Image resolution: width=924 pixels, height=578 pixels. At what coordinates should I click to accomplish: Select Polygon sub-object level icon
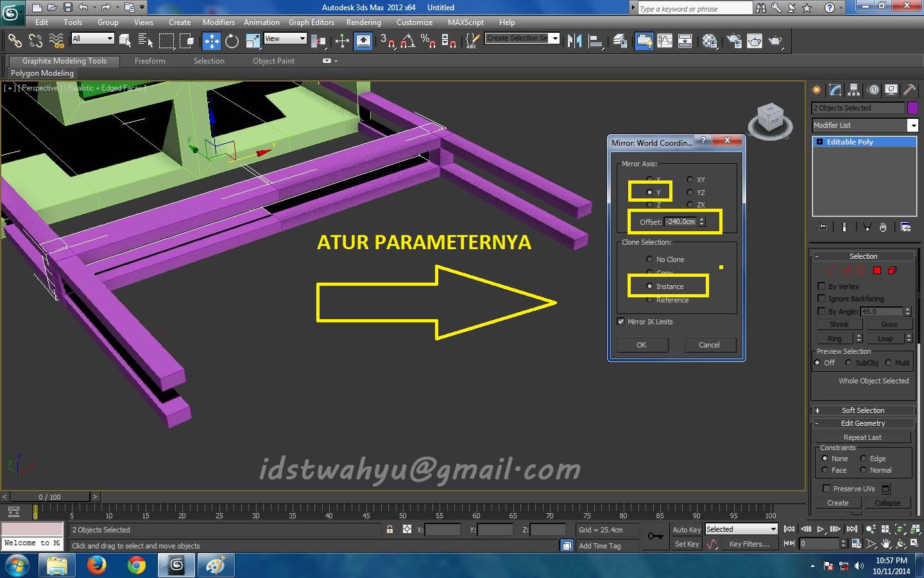877,270
